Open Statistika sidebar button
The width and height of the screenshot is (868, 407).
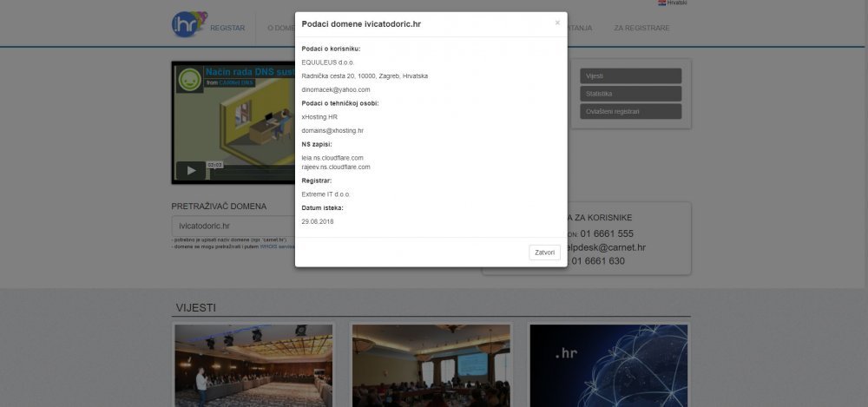(x=630, y=94)
